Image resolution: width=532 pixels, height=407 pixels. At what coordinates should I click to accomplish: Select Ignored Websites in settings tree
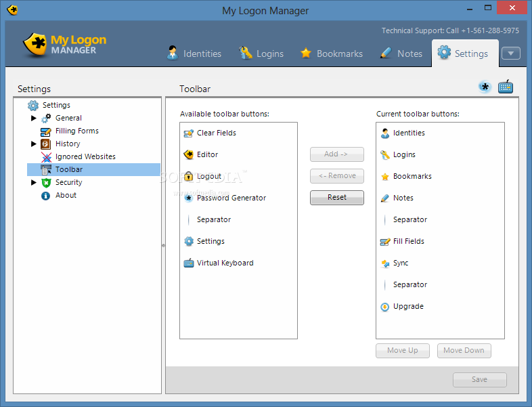(x=85, y=157)
